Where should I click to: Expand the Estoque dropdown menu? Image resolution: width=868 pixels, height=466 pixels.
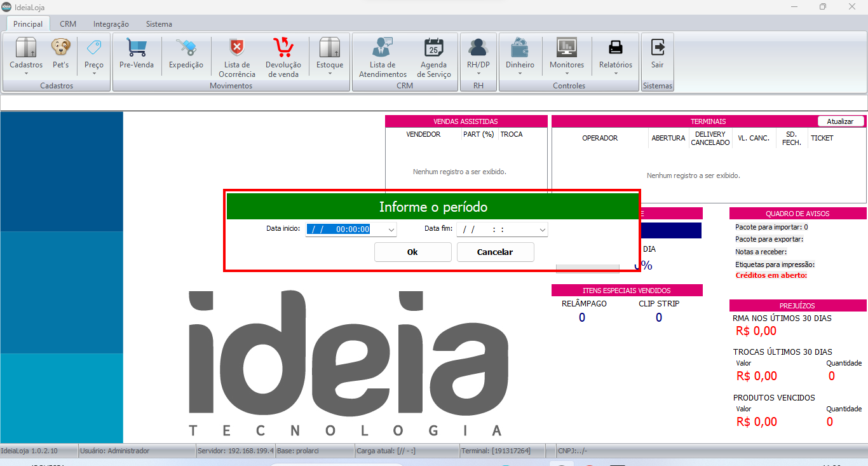point(330,73)
